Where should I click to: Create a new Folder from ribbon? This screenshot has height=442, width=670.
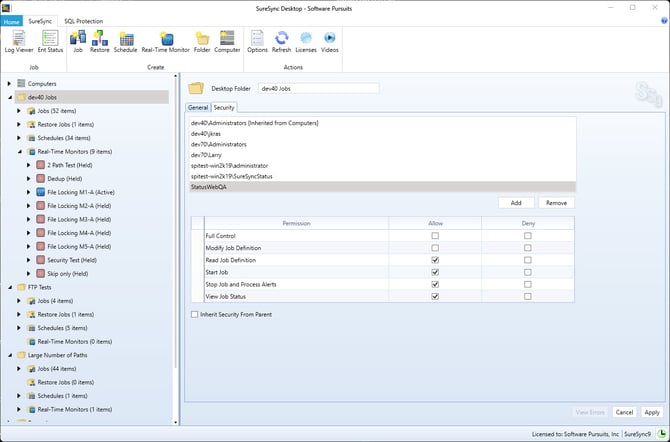[202, 42]
